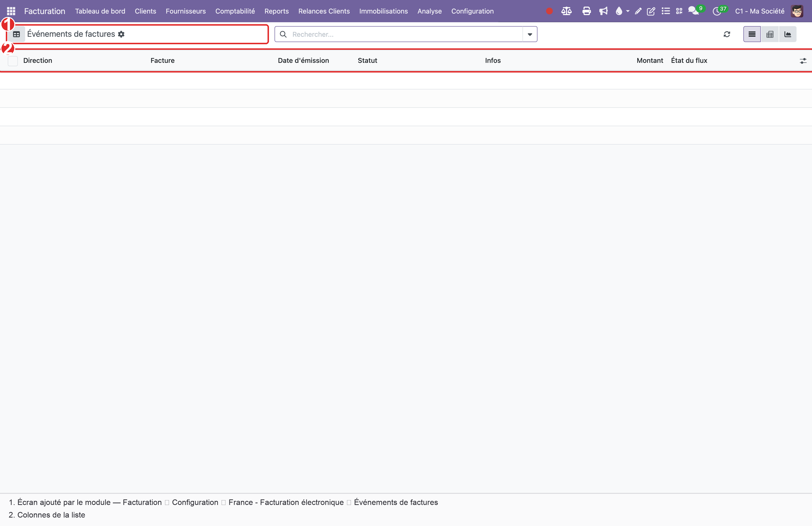Open the Reports menu

click(x=276, y=11)
